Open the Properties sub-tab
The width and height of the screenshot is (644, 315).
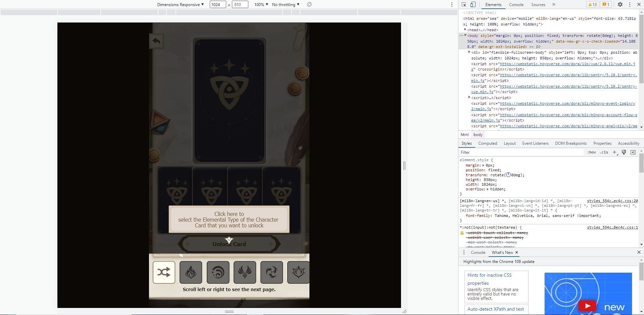pyautogui.click(x=602, y=143)
